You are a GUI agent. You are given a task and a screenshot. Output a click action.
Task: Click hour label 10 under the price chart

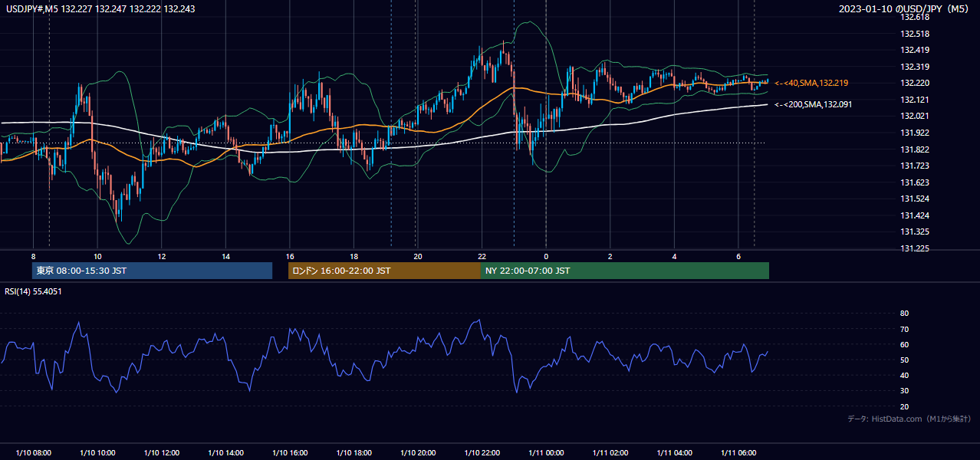tap(97, 256)
